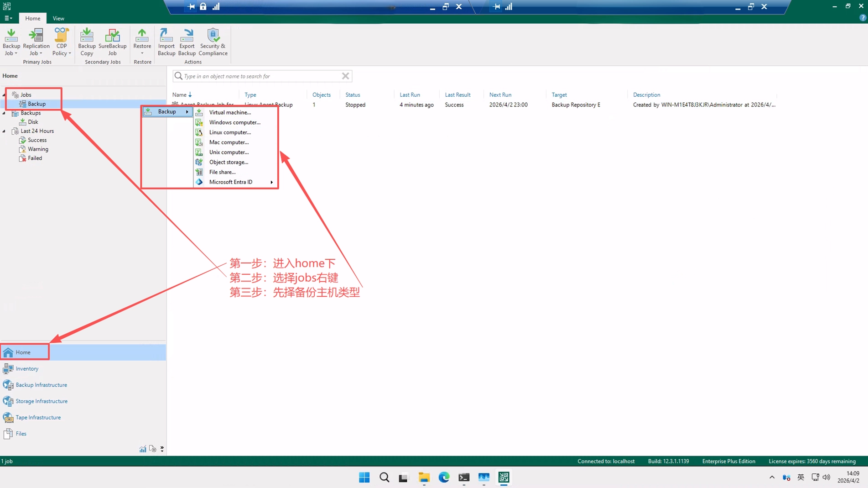Click the object name search field
Screen dimensions: 868x488
262,76
